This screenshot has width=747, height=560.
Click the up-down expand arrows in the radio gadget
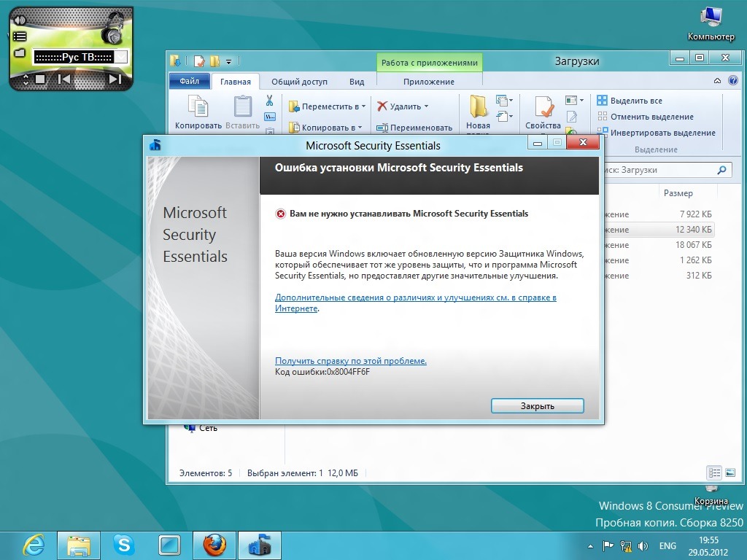tap(26, 79)
